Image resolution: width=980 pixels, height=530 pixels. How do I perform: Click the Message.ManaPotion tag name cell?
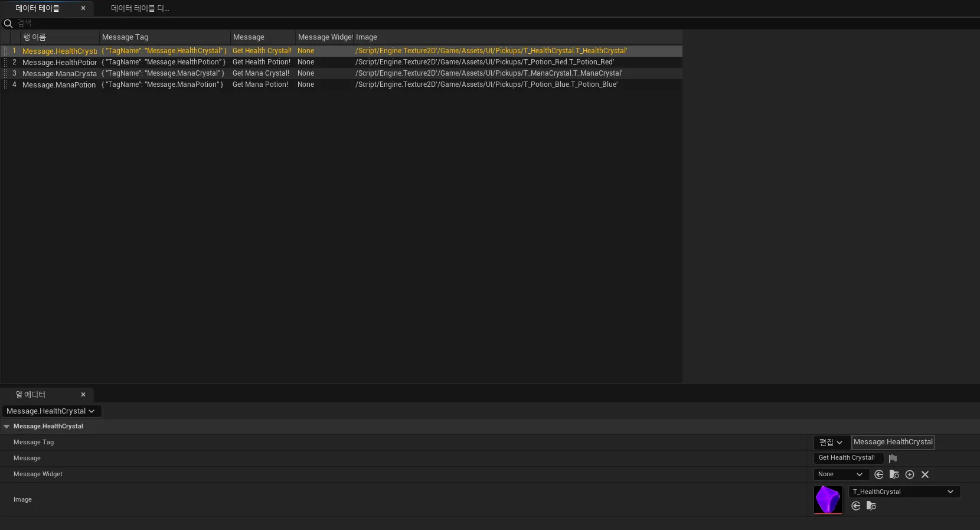coord(162,84)
